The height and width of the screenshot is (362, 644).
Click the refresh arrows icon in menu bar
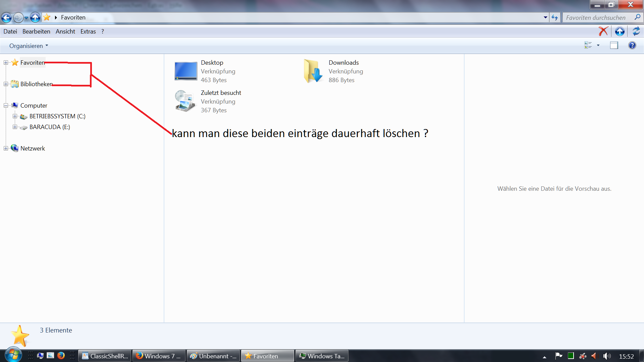pos(636,31)
